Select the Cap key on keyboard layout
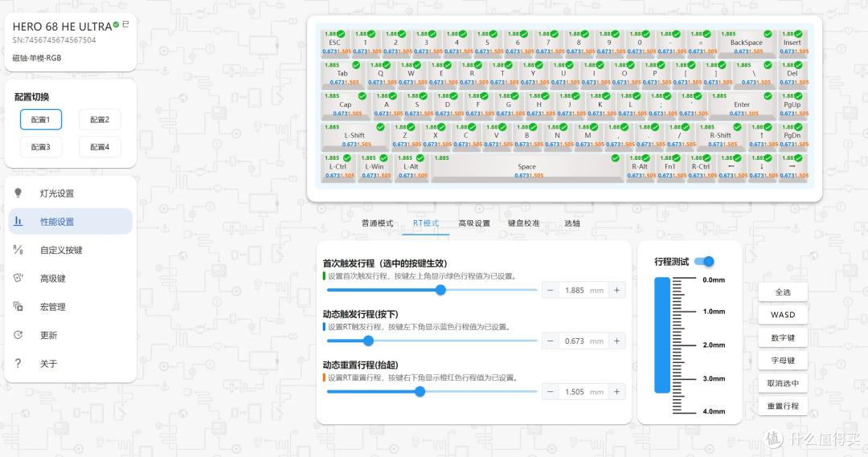The image size is (868, 457). click(x=346, y=104)
